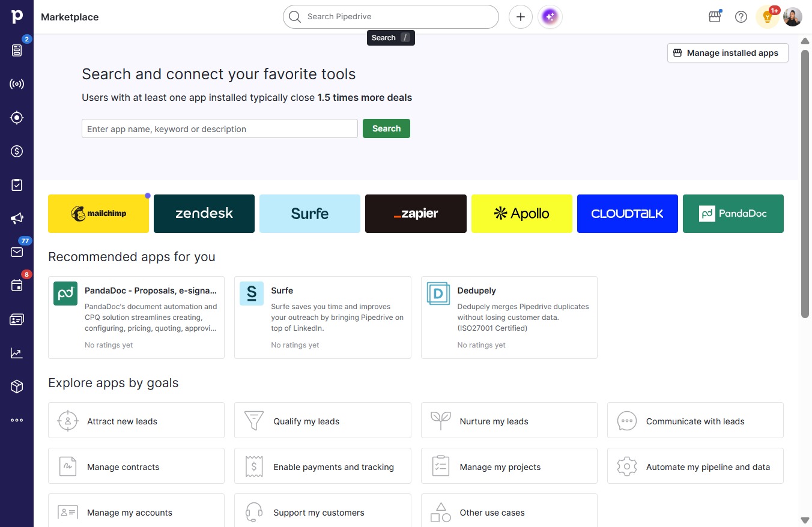812x527 pixels.
Task: Select Manage my projects goal
Action: pyautogui.click(x=509, y=466)
